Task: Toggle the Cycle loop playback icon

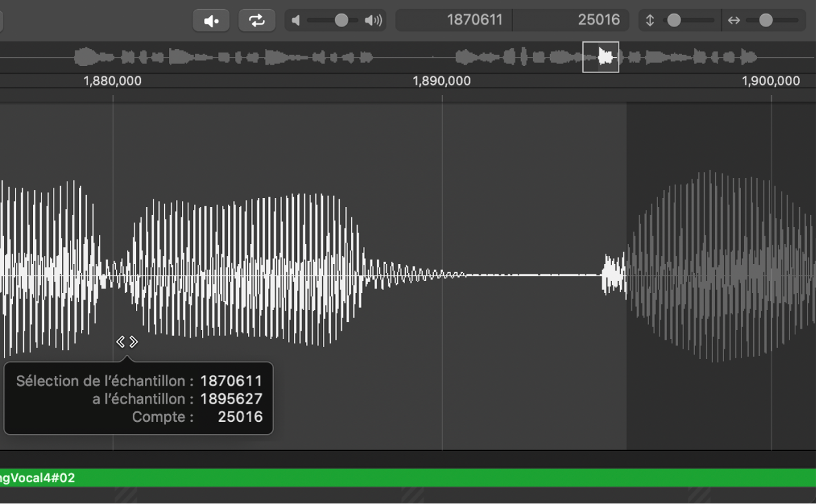Action: 257,19
